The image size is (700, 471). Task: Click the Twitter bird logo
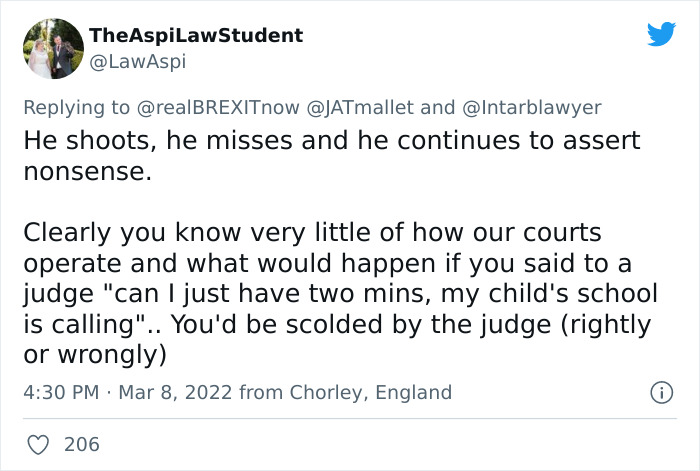pyautogui.click(x=661, y=36)
